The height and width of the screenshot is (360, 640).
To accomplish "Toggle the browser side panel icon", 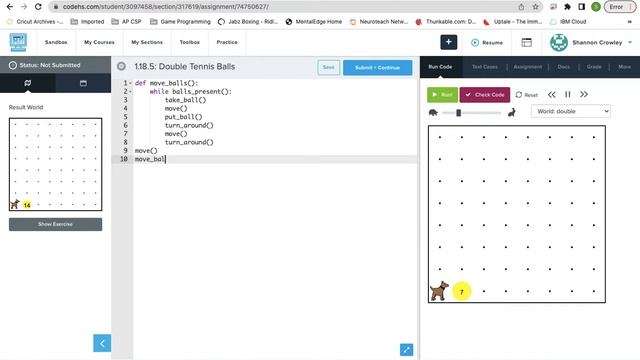I will click(582, 7).
